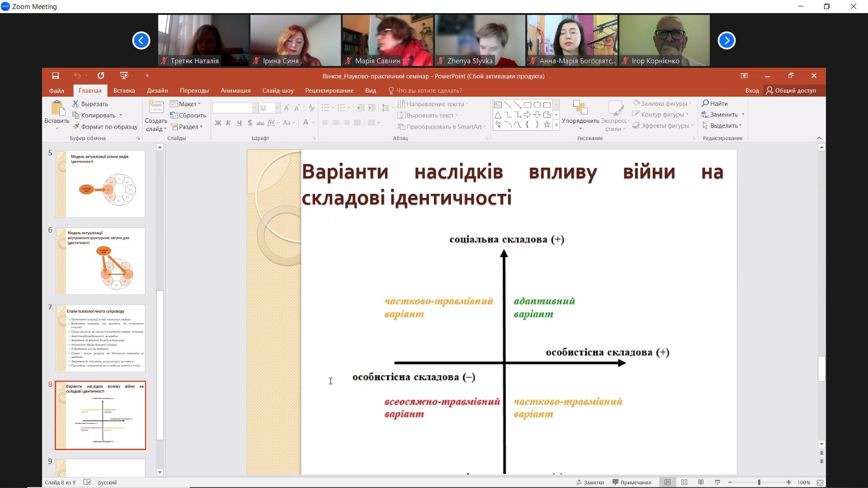Open the Вставка ribbon tab

(124, 90)
